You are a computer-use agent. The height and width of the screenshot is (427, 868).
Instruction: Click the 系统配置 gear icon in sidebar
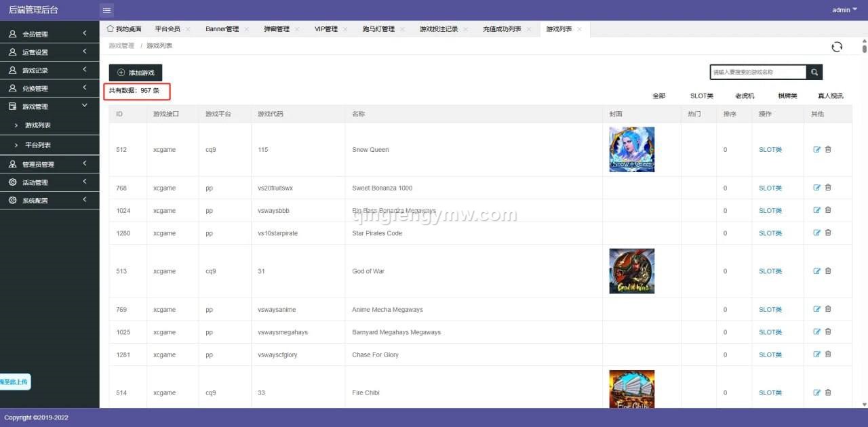[12, 200]
